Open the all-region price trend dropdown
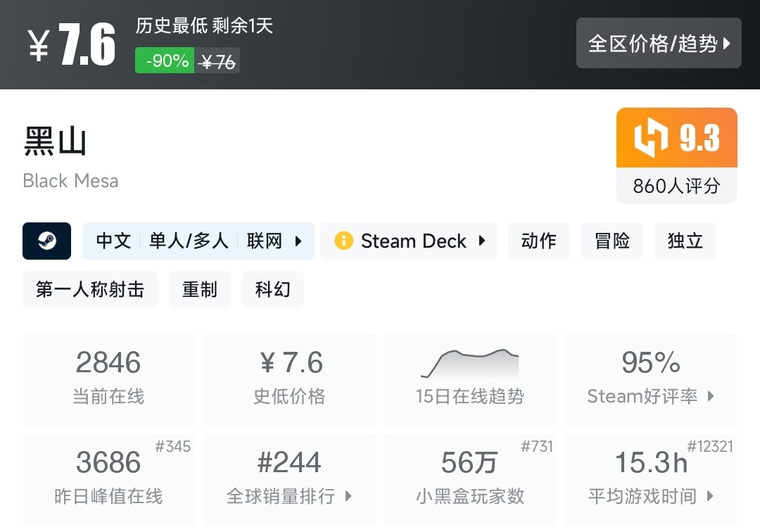 [659, 44]
